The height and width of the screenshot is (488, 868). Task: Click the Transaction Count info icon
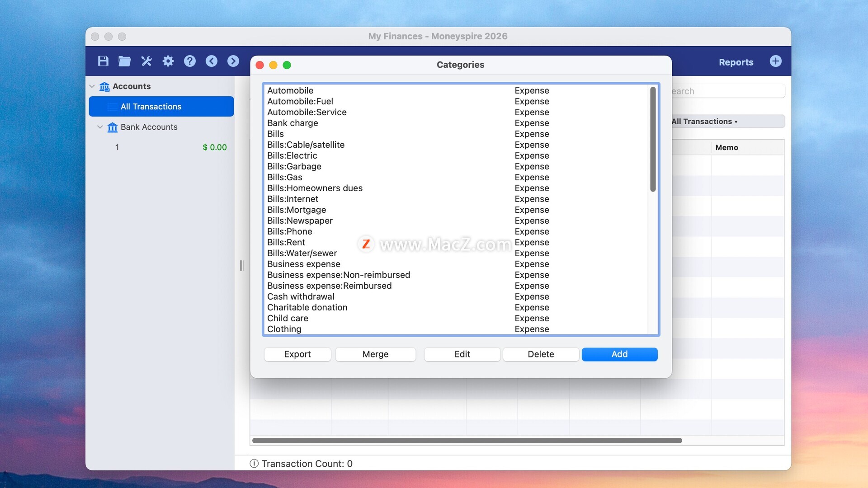[254, 464]
